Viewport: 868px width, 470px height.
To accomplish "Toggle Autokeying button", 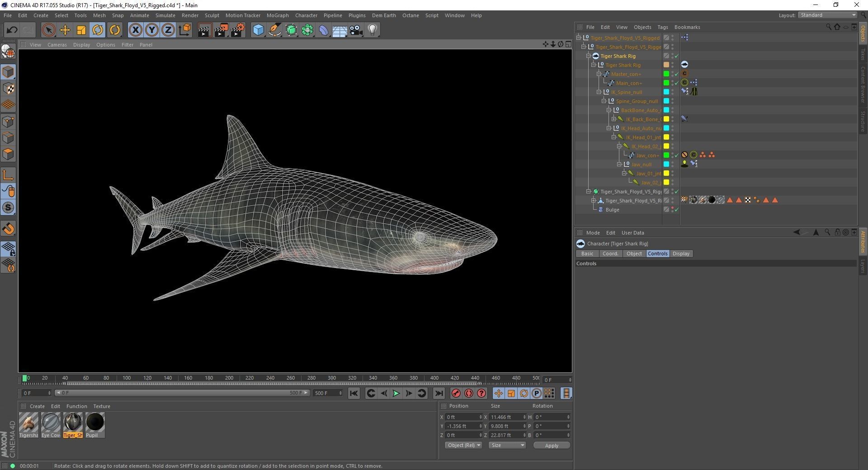I will (469, 394).
